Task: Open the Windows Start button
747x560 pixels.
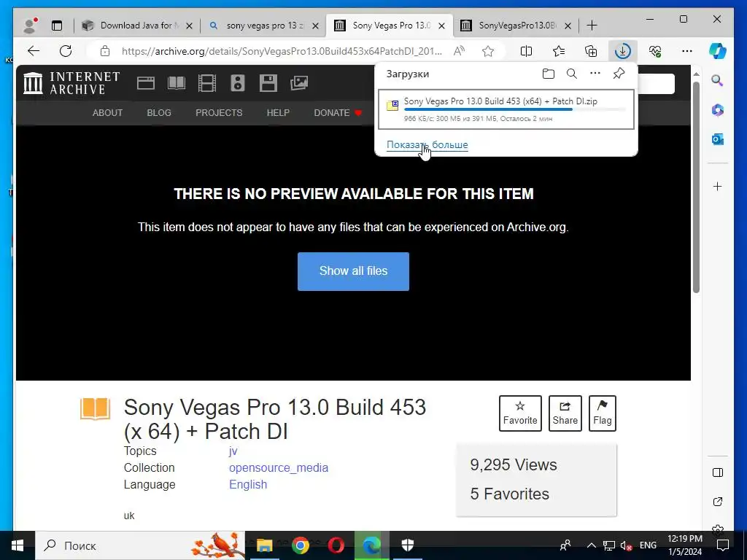Action: [x=18, y=545]
